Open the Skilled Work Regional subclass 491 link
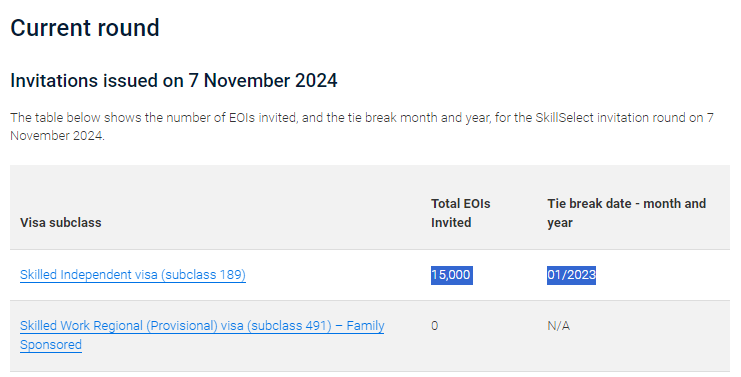Image resolution: width=741 pixels, height=377 pixels. (202, 335)
